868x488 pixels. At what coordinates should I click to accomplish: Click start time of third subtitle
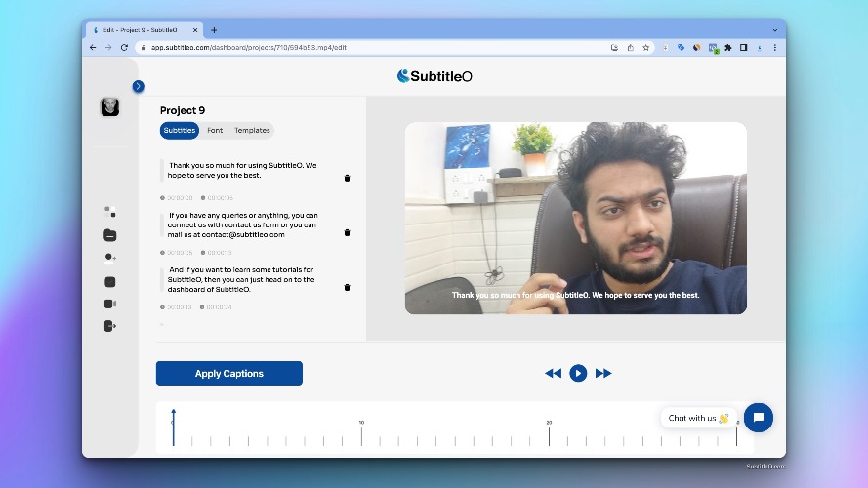click(176, 307)
